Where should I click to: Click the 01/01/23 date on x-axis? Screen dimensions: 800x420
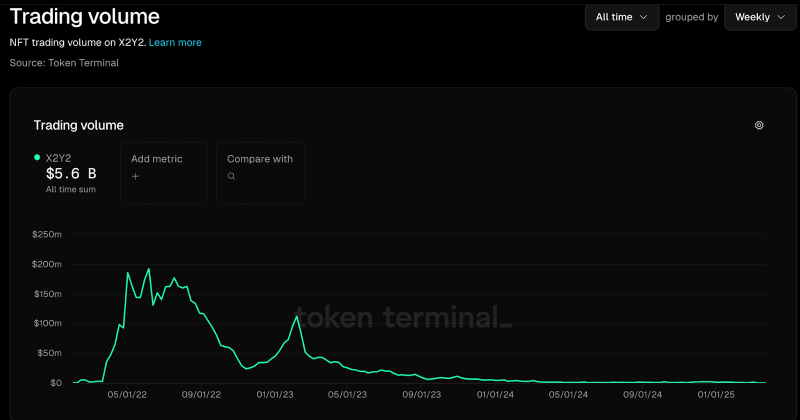(x=276, y=394)
